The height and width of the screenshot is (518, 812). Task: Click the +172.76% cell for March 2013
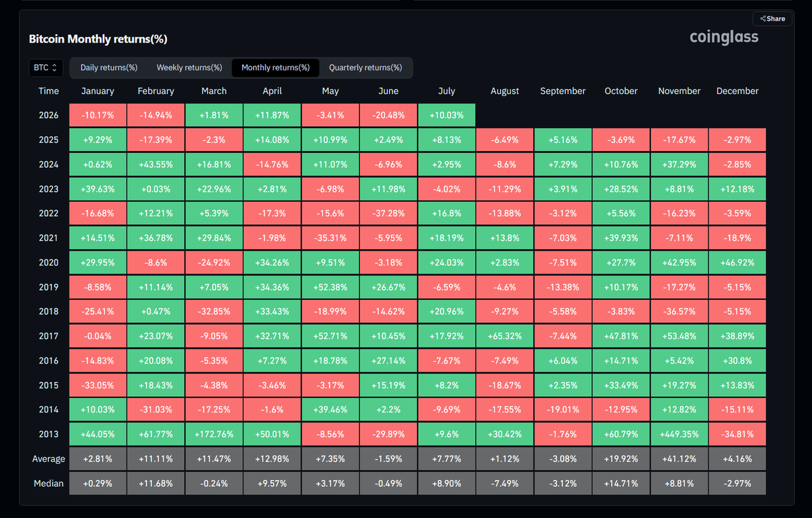click(x=214, y=434)
